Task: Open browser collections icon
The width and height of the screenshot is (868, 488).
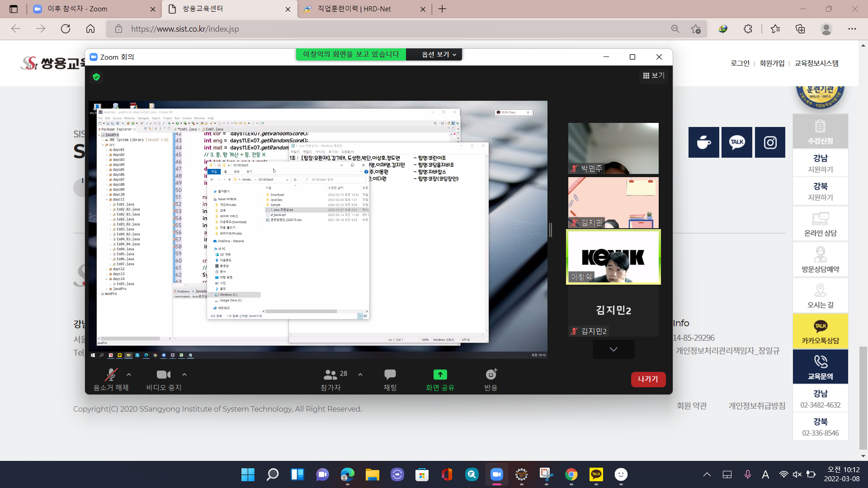Action: pos(800,29)
